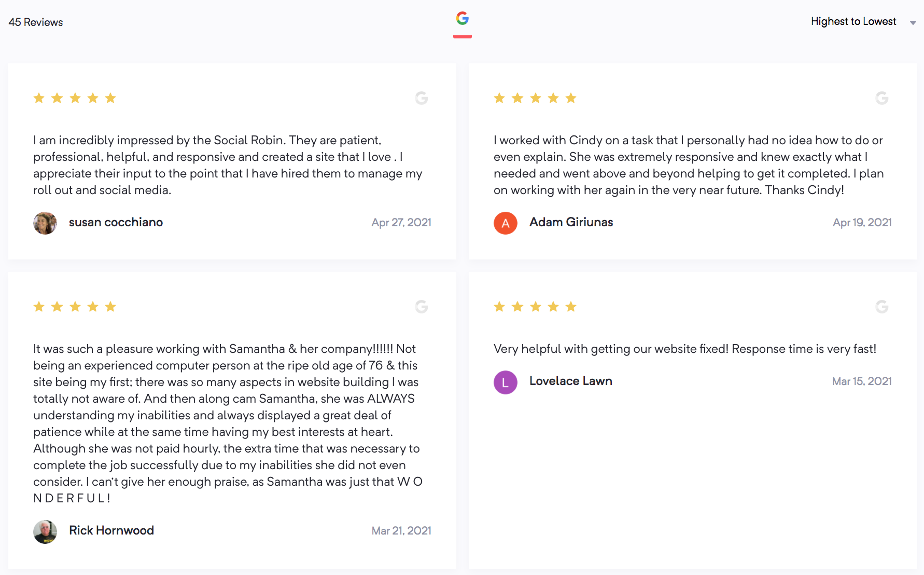This screenshot has width=924, height=575.
Task: Click the Apr 19, 2021 review date
Action: click(x=862, y=223)
